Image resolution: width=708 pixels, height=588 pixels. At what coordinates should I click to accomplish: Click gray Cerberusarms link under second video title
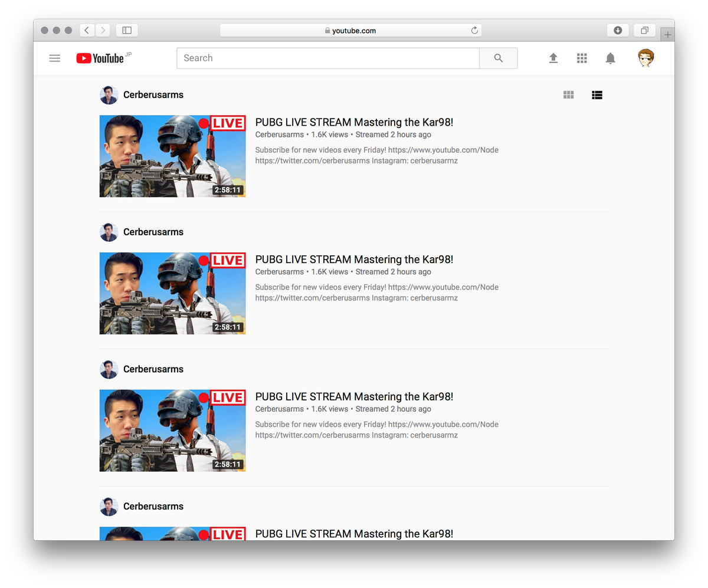[x=280, y=272]
